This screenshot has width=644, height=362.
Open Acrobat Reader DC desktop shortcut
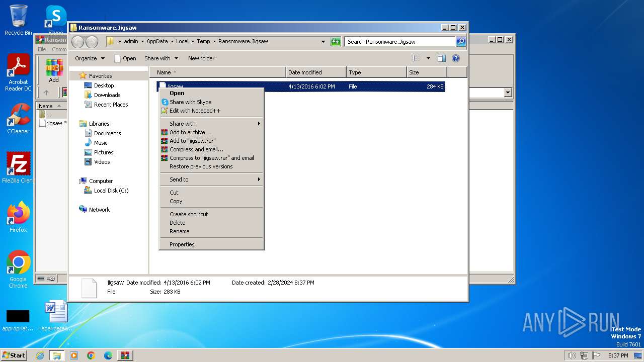(x=18, y=72)
